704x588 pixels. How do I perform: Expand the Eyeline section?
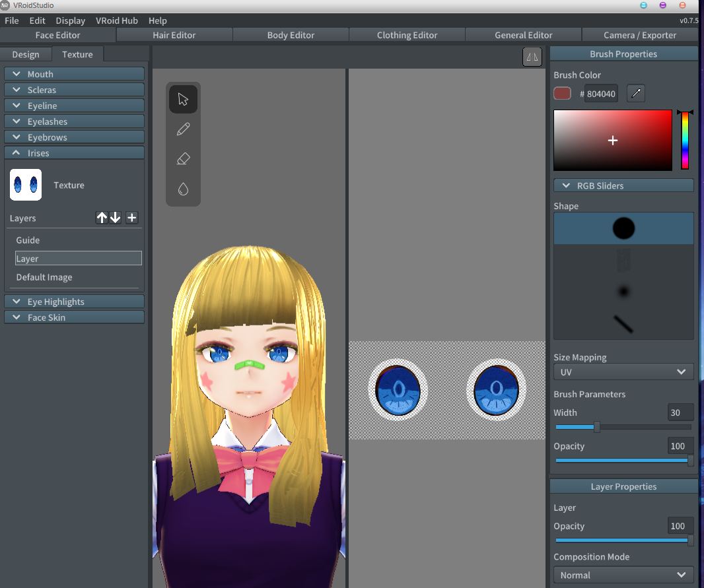pyautogui.click(x=74, y=106)
